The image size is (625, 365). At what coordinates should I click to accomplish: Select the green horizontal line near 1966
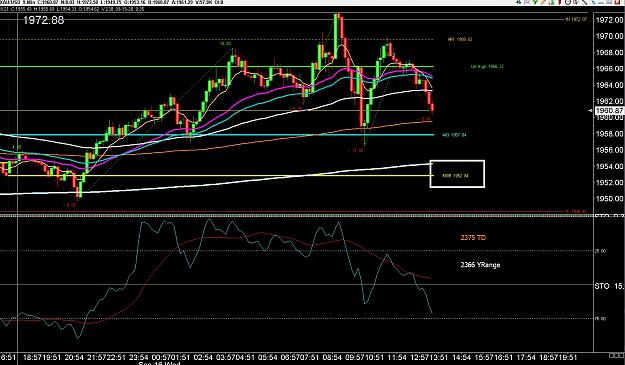(x=217, y=67)
